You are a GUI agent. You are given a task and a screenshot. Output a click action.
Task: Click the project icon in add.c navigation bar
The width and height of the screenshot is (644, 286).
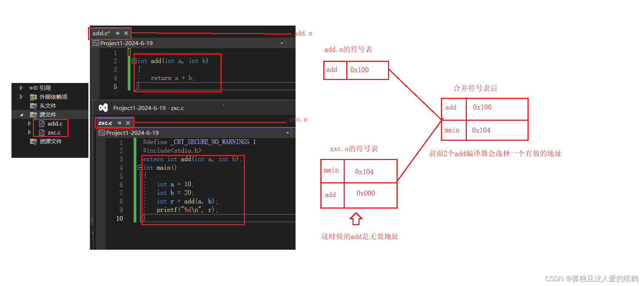(95, 43)
